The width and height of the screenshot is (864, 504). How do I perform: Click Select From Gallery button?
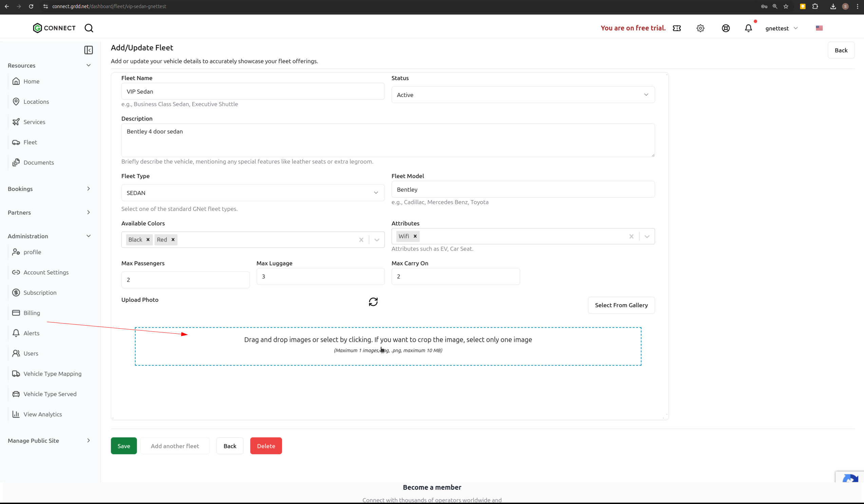(x=621, y=305)
